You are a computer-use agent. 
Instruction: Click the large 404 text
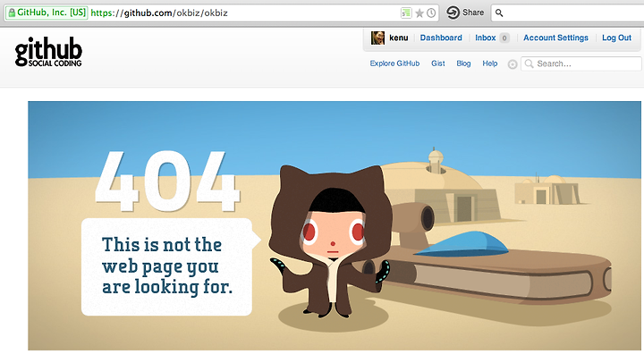tap(167, 181)
